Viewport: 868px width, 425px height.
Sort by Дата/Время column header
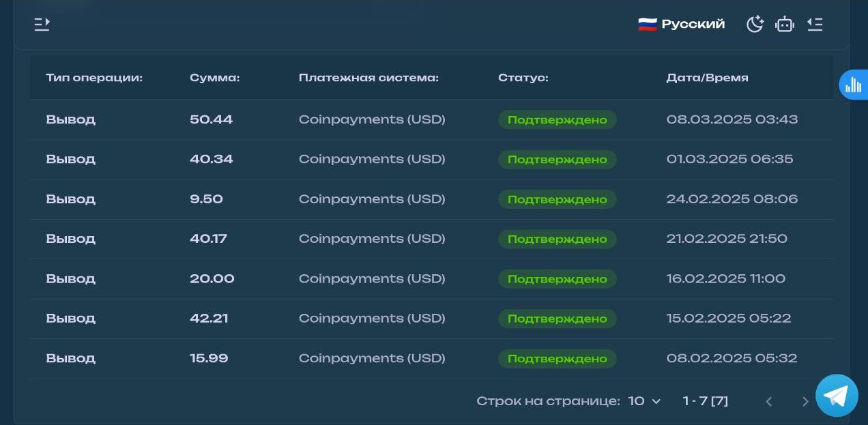point(707,78)
